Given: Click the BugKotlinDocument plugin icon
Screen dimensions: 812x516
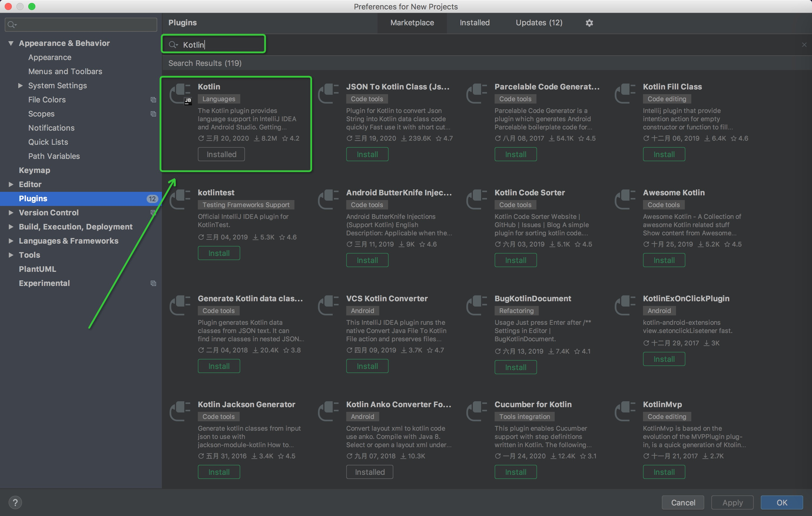Looking at the screenshot, I should tap(477, 305).
